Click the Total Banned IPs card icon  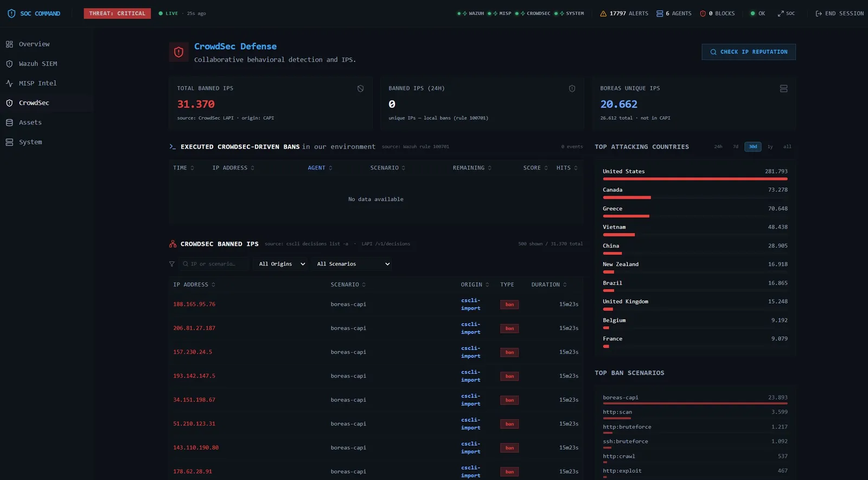[x=360, y=89]
